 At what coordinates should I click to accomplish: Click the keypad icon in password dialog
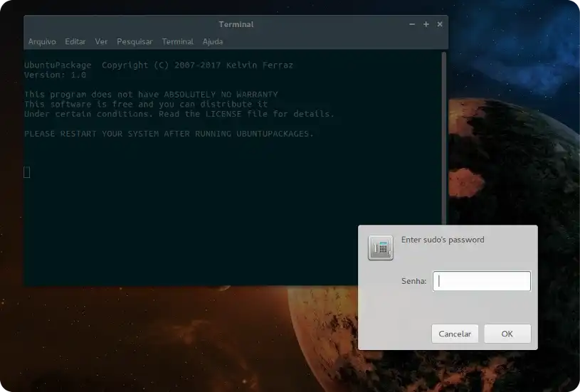pyautogui.click(x=381, y=248)
